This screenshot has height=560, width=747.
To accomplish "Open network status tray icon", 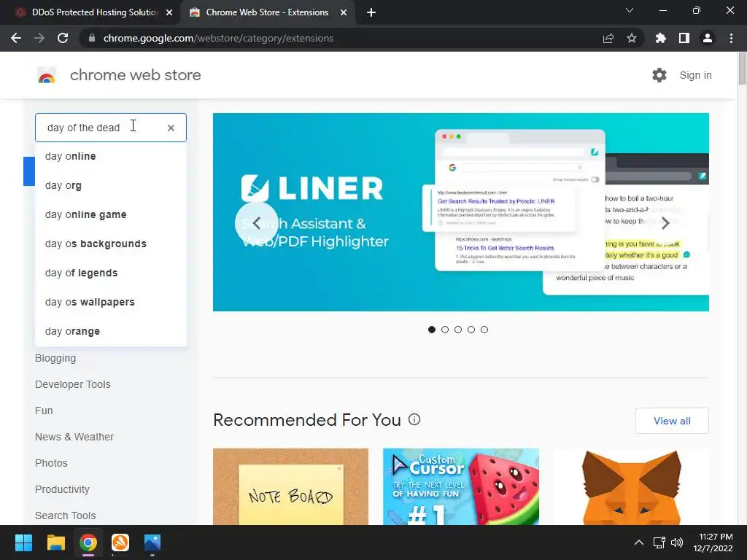I will (659, 542).
